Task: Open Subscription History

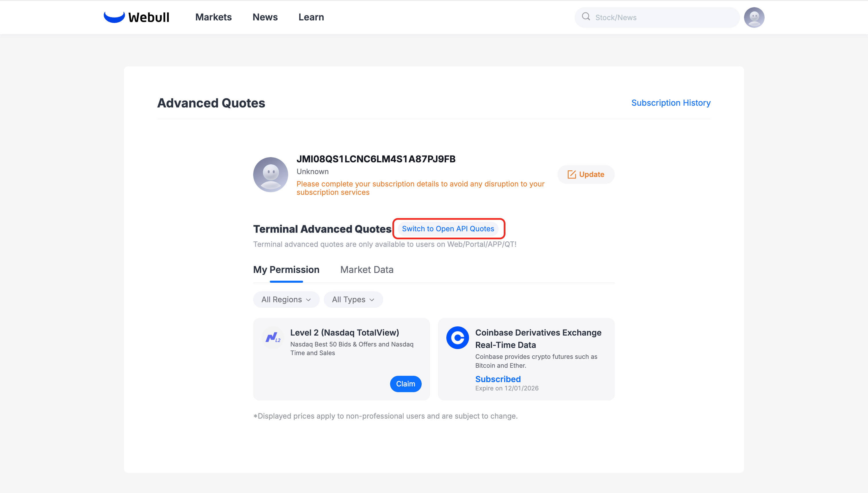Action: (x=671, y=103)
